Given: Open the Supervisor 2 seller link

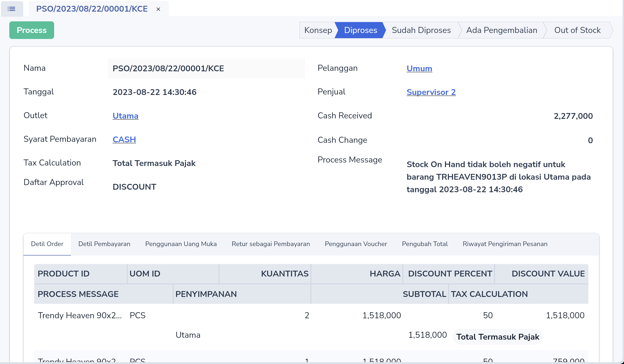Looking at the screenshot, I should point(431,92).
